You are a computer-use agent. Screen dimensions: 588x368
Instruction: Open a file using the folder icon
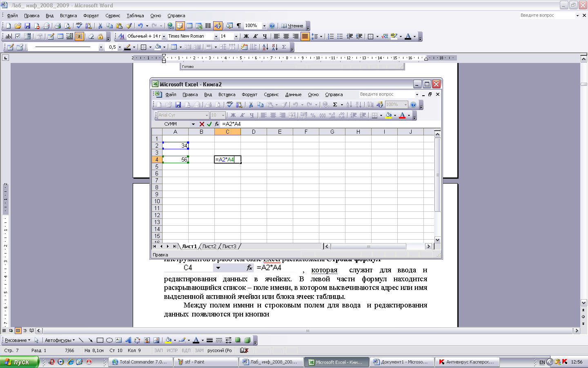pyautogui.click(x=18, y=26)
